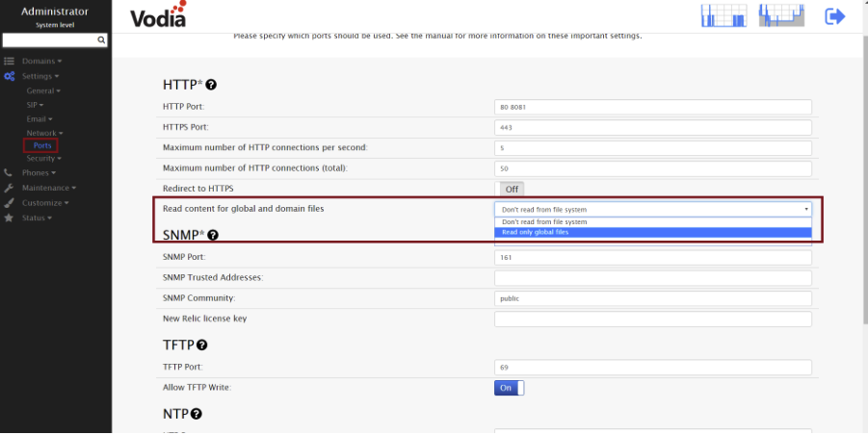
Task: Click the HTTP Port input field
Action: click(652, 107)
